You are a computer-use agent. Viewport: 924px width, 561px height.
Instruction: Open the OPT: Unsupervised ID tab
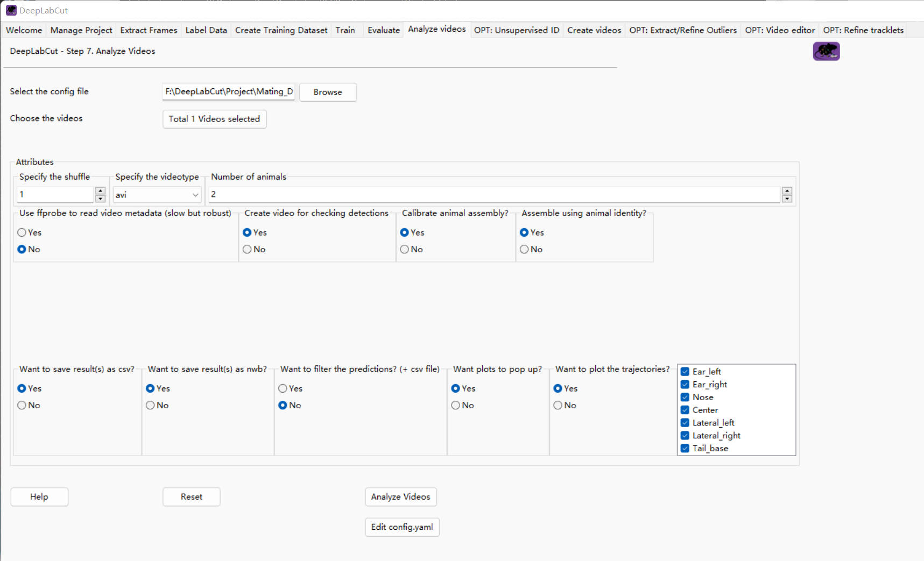click(517, 30)
